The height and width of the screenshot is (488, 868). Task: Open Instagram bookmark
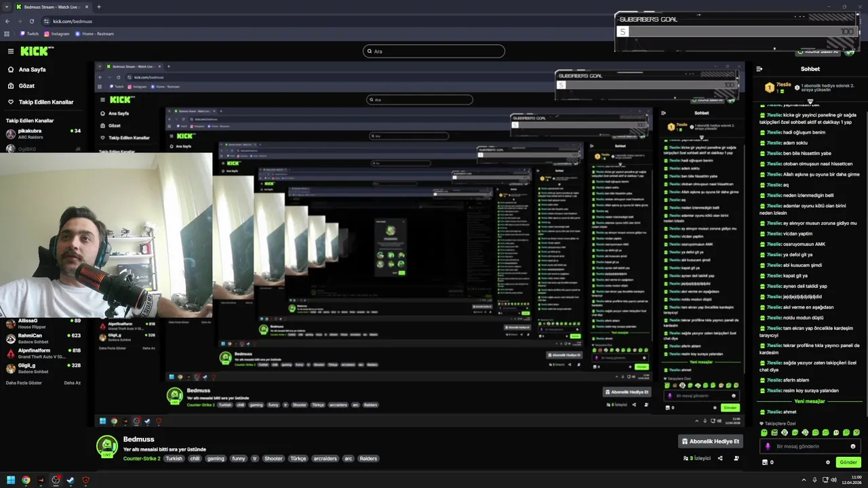pyautogui.click(x=57, y=33)
